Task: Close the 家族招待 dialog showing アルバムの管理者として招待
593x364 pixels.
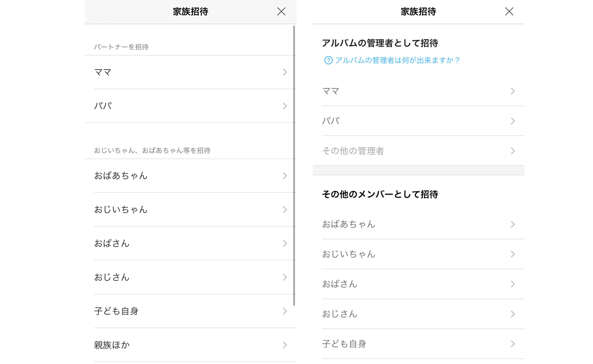Action: [509, 11]
